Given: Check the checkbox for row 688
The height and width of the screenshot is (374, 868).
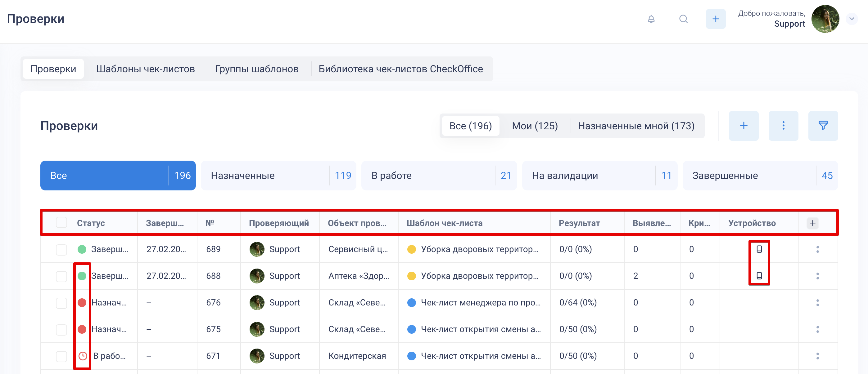Looking at the screenshot, I should tap(61, 276).
